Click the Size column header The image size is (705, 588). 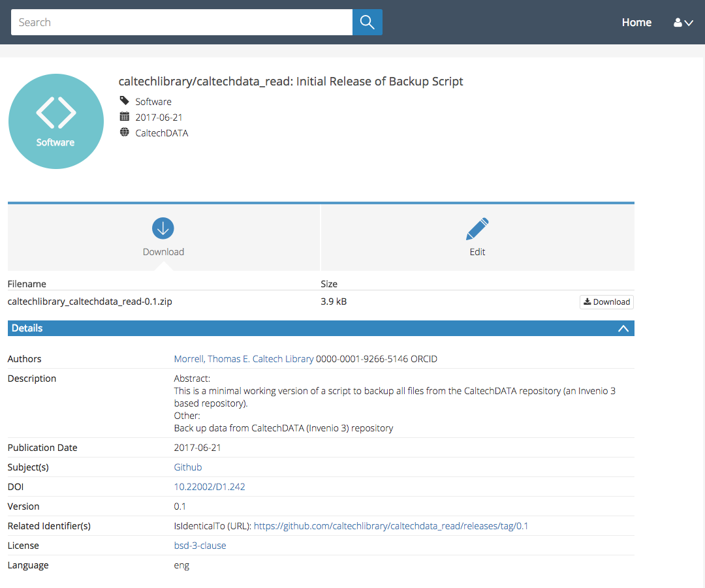(329, 284)
